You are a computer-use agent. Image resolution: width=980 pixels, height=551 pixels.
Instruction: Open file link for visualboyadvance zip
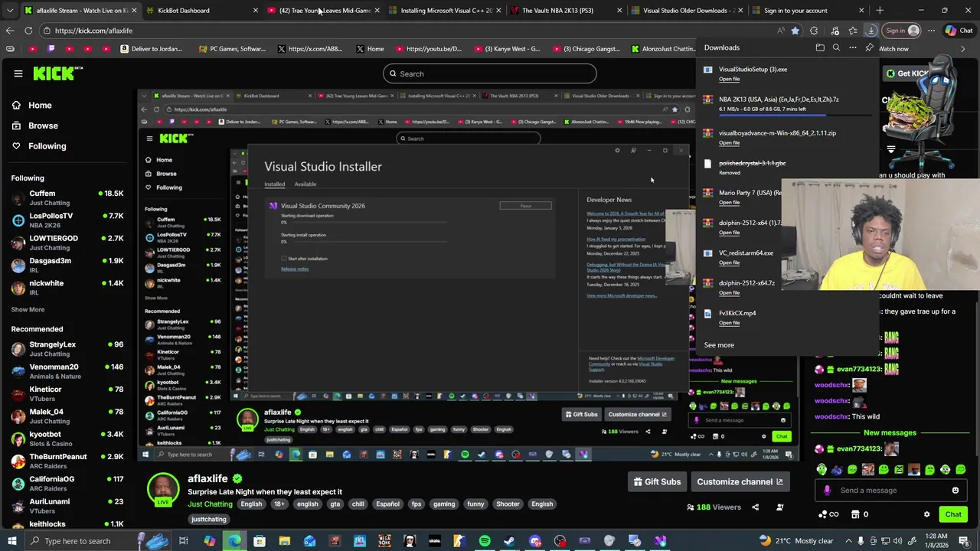coord(729,143)
